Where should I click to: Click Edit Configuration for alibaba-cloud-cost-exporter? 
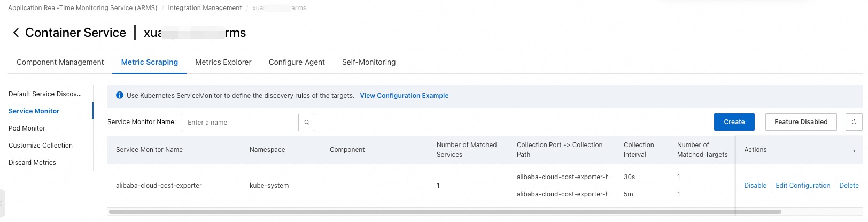(x=803, y=186)
